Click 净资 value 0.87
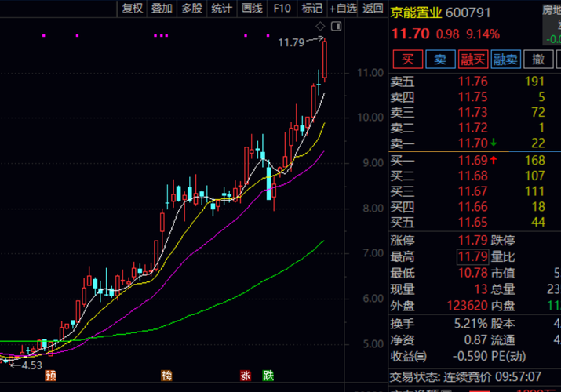The width and height of the screenshot is (561, 392). click(475, 339)
